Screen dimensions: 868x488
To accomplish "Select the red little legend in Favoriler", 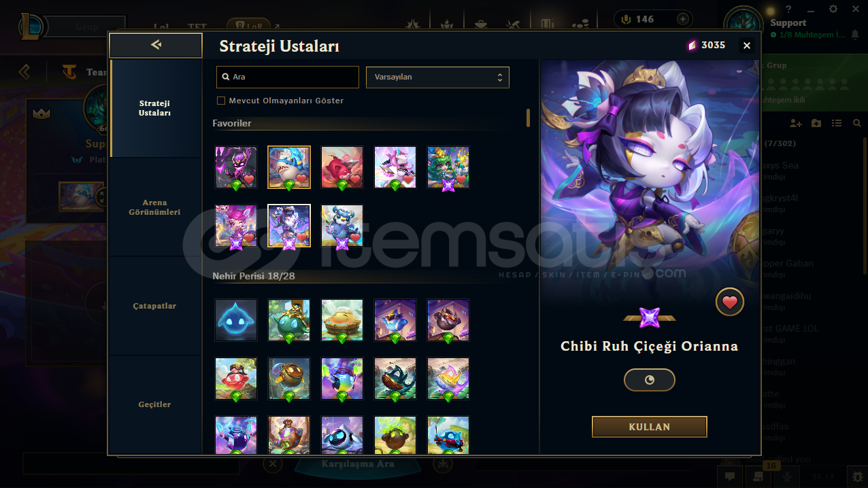I will coord(342,167).
